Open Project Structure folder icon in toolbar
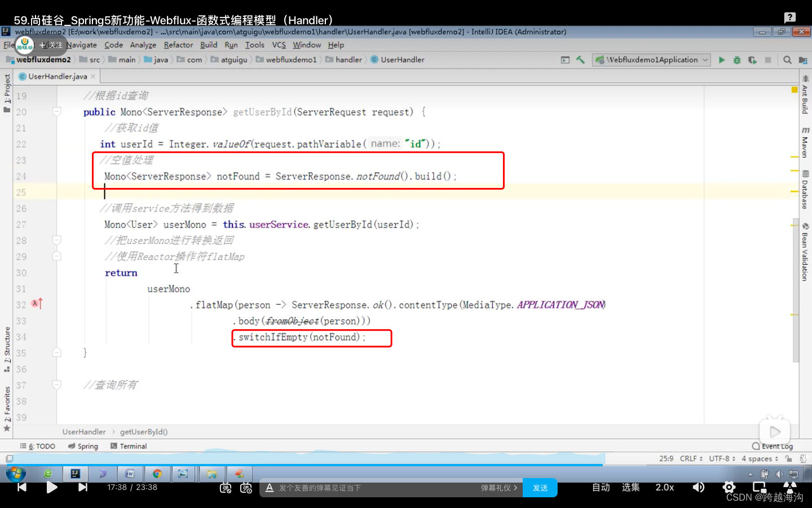This screenshot has width=812, height=508. click(x=803, y=60)
